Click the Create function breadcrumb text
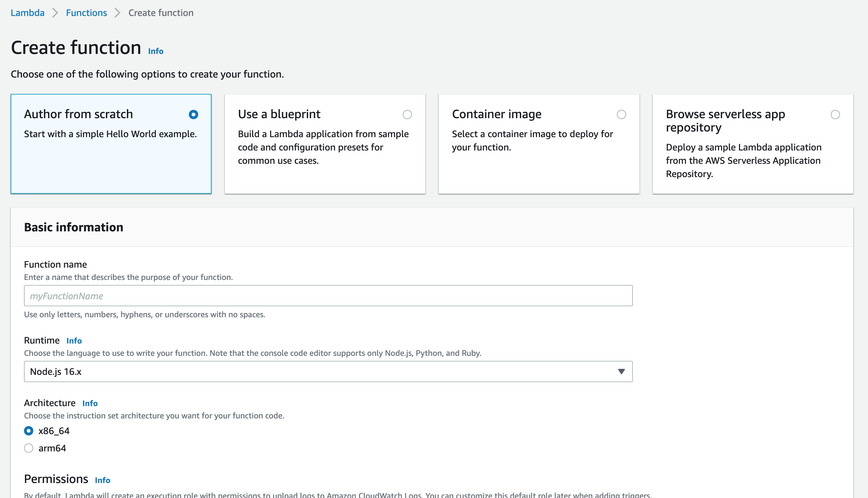Viewport: 868px width, 498px height. coord(161,13)
